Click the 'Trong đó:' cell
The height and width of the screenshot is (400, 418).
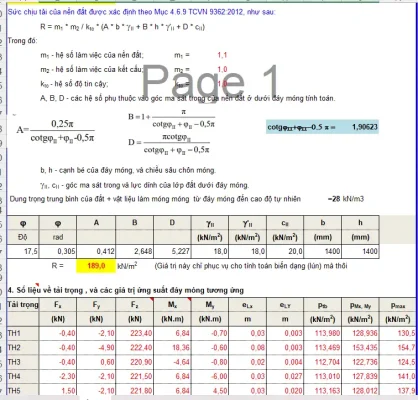point(23,41)
